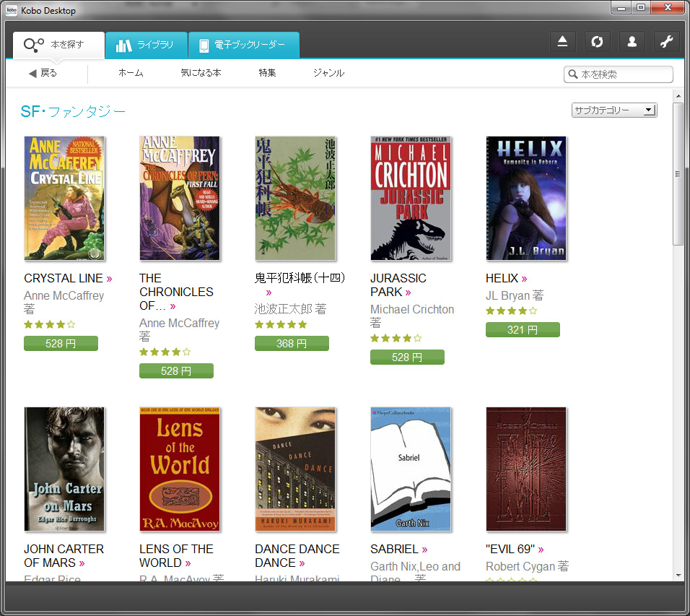The width and height of the screenshot is (690, 616).
Task: Click the Kobo logo in the title bar
Action: (12, 10)
